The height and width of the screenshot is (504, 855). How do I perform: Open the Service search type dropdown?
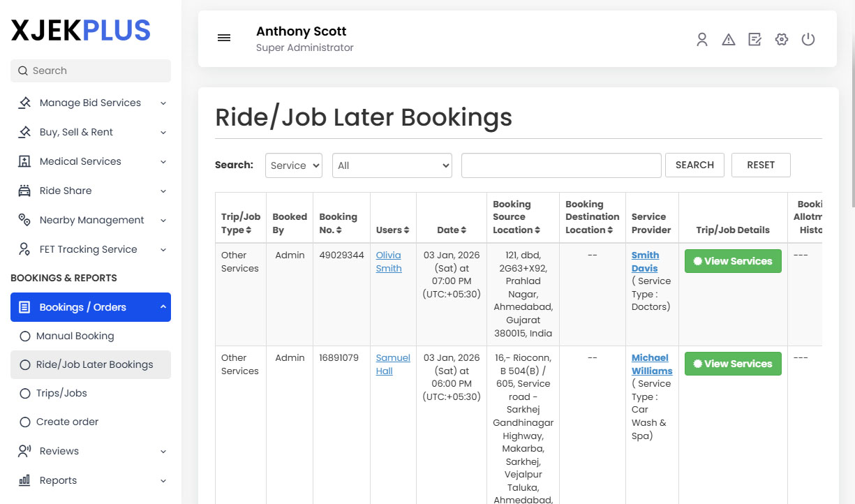293,165
